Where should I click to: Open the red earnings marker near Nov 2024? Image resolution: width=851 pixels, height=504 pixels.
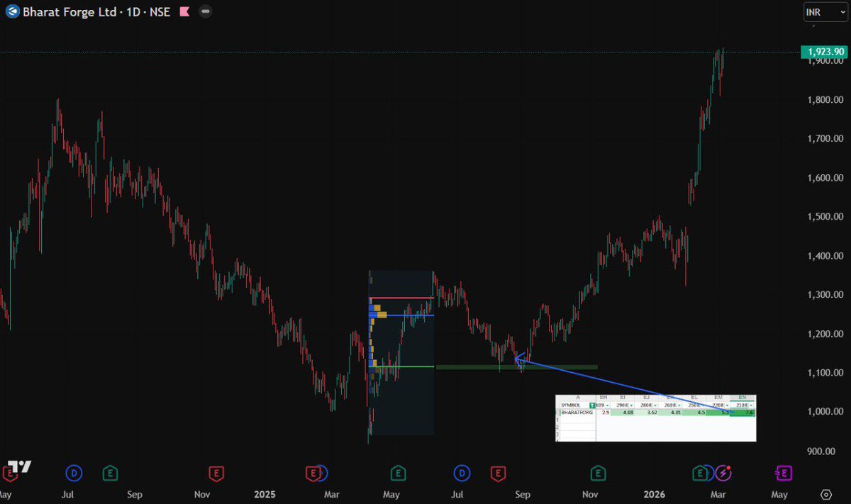(x=216, y=473)
